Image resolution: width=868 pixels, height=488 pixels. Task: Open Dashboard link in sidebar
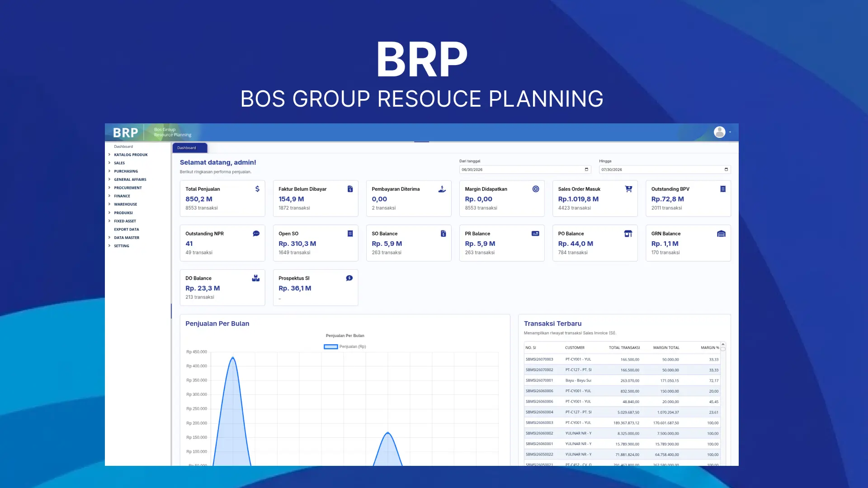[123, 146]
